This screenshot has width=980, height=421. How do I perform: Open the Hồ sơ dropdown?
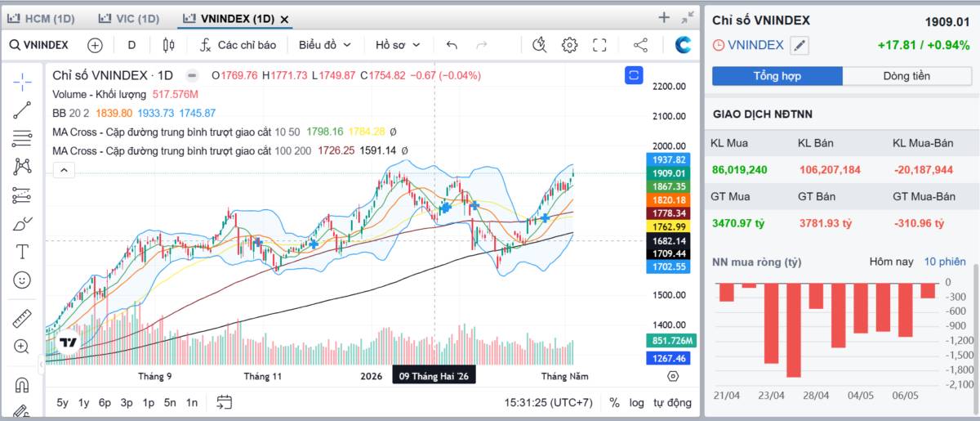click(x=398, y=45)
